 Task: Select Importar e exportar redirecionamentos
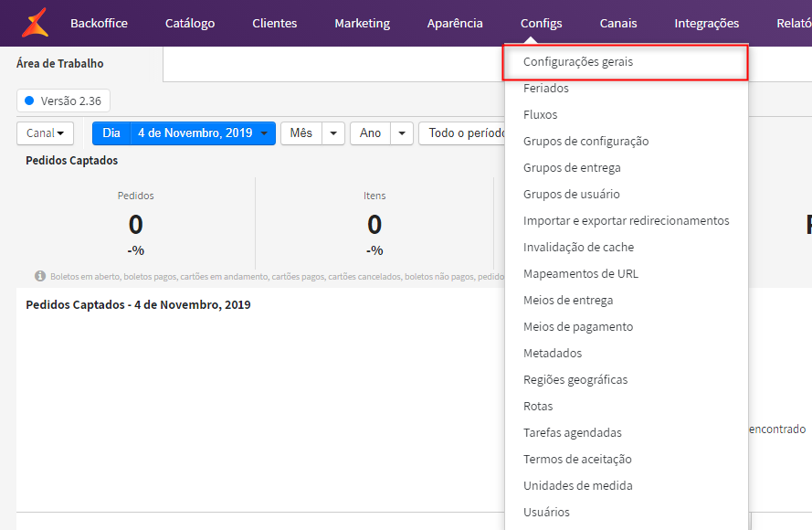[x=626, y=220]
